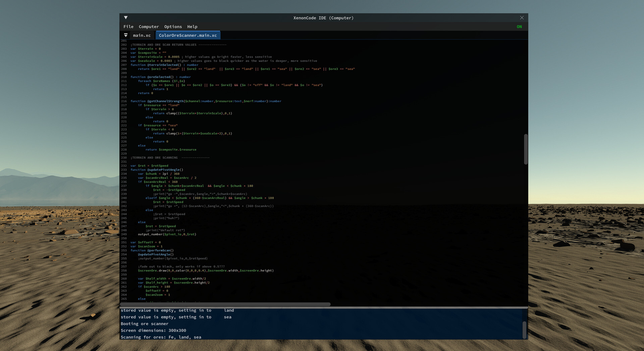Select the ColorOreScanner.main.xc tab
The width and height of the screenshot is (644, 351).
click(188, 35)
